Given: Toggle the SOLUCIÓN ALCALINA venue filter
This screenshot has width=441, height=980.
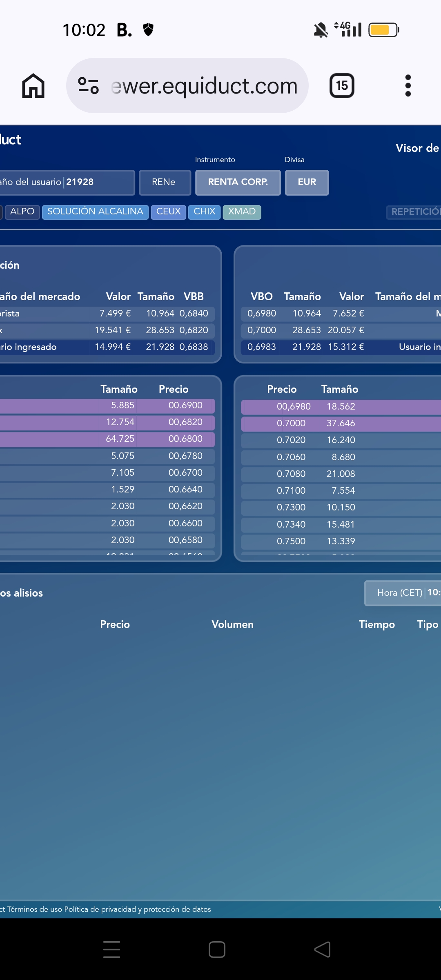Looking at the screenshot, I should click(95, 212).
